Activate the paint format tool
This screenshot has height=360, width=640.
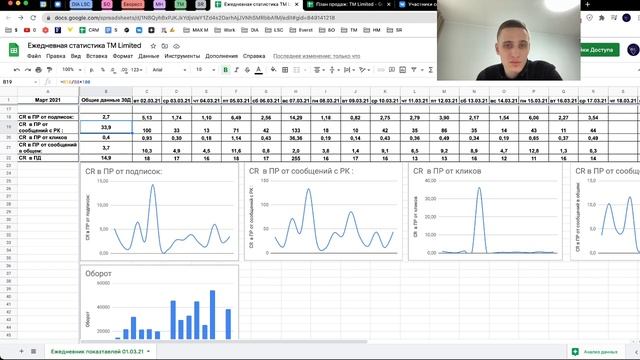point(49,70)
